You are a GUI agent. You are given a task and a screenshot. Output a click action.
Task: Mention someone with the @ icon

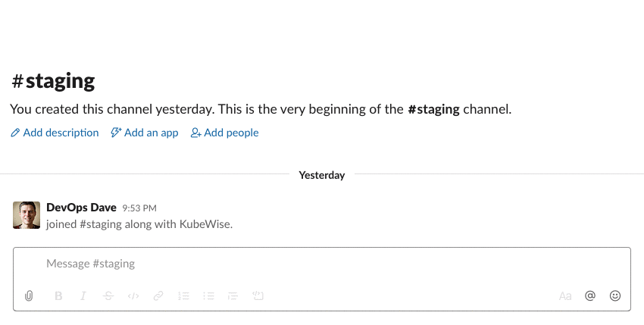[590, 295]
